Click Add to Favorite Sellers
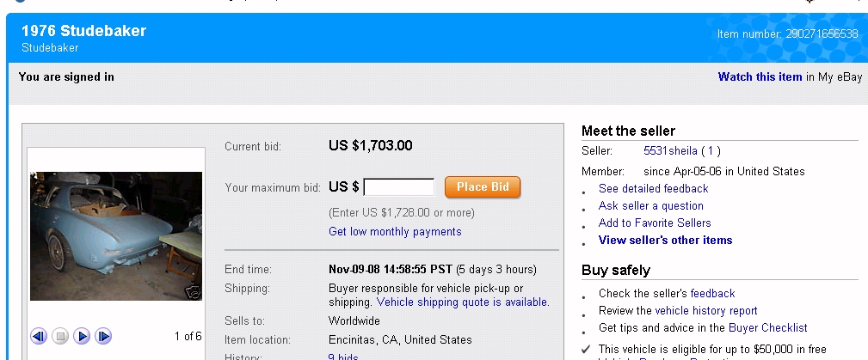 [x=655, y=223]
